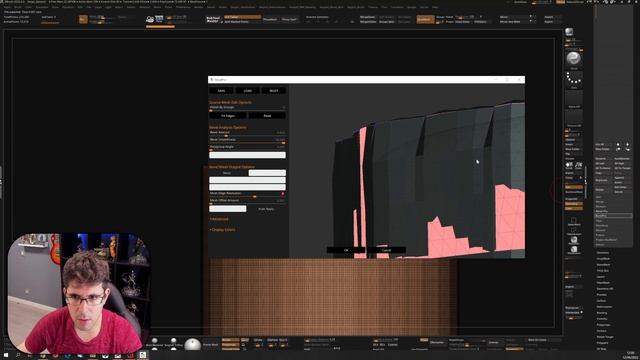This screenshot has width=640, height=360.
Task: Expand the Advanced section
Action: [x=219, y=219]
